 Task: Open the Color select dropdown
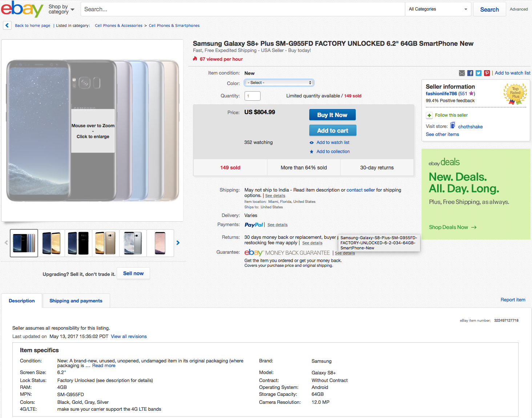(279, 83)
